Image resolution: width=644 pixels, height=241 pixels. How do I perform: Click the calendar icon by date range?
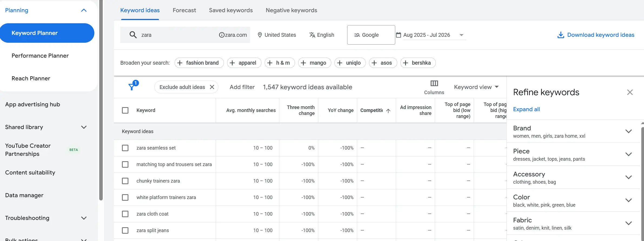399,35
